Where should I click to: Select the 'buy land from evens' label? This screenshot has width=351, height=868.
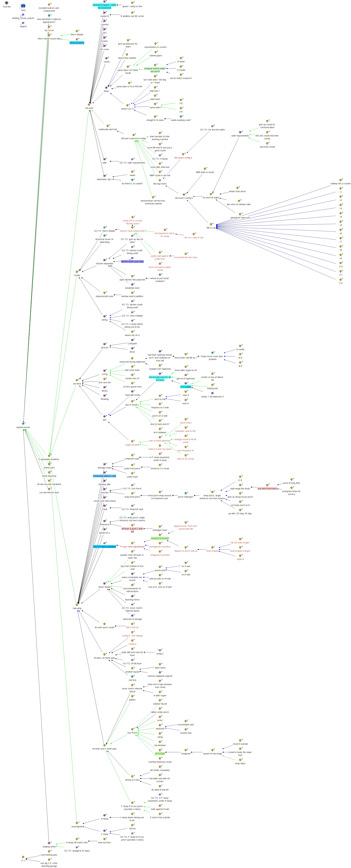267,489
